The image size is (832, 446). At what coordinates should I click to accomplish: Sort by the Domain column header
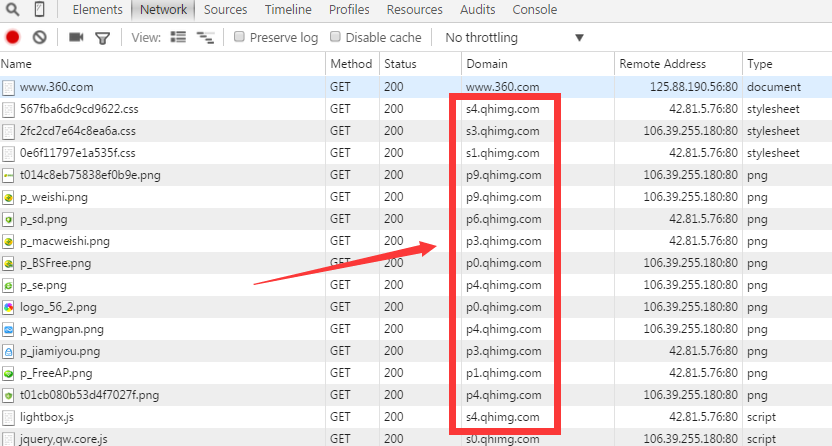[x=486, y=64]
